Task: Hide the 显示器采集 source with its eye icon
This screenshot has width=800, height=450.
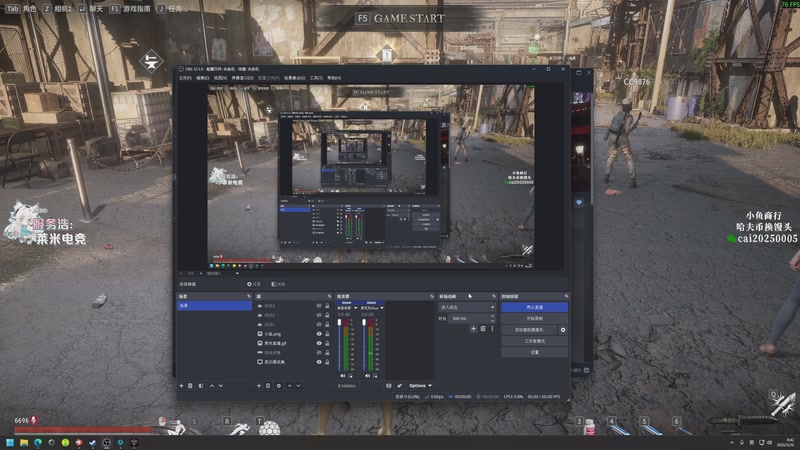Action: tap(319, 362)
